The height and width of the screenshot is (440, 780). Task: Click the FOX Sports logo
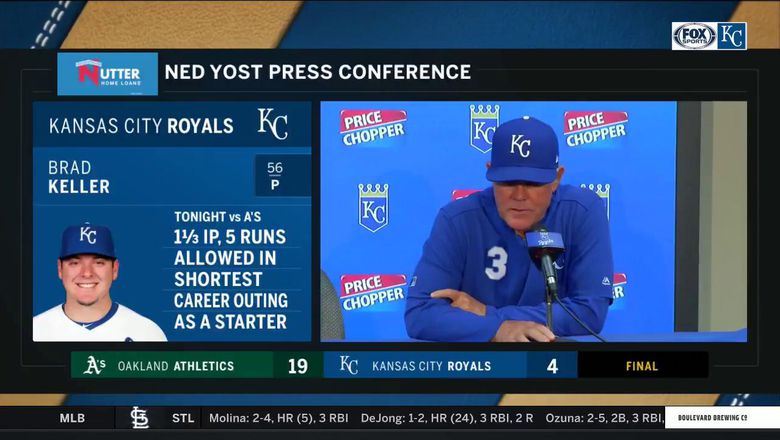(x=694, y=36)
